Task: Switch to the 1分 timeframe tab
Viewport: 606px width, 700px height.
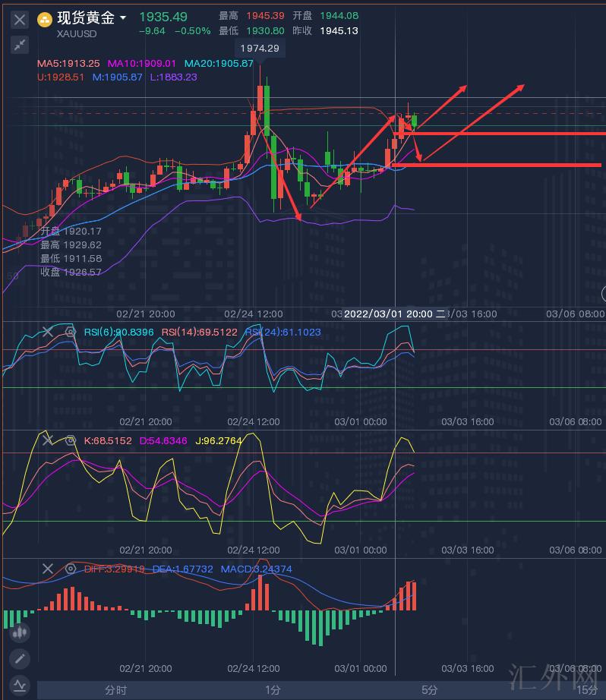Action: (273, 690)
